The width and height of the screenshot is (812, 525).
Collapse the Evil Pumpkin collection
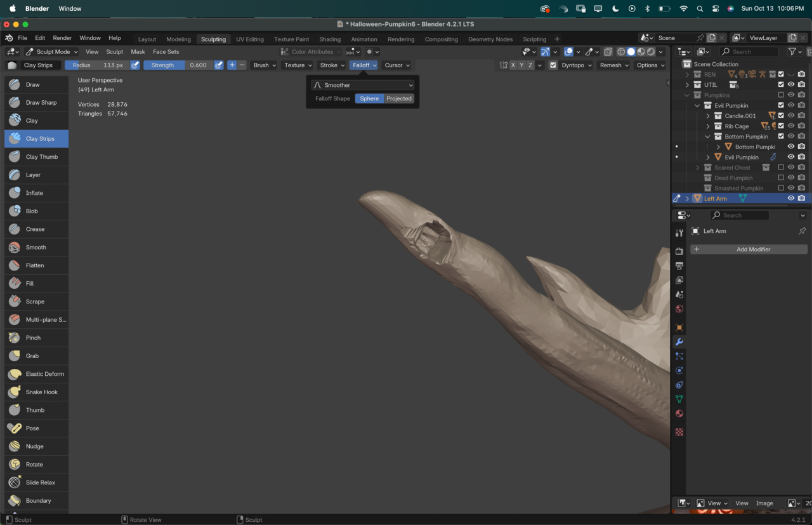click(697, 105)
